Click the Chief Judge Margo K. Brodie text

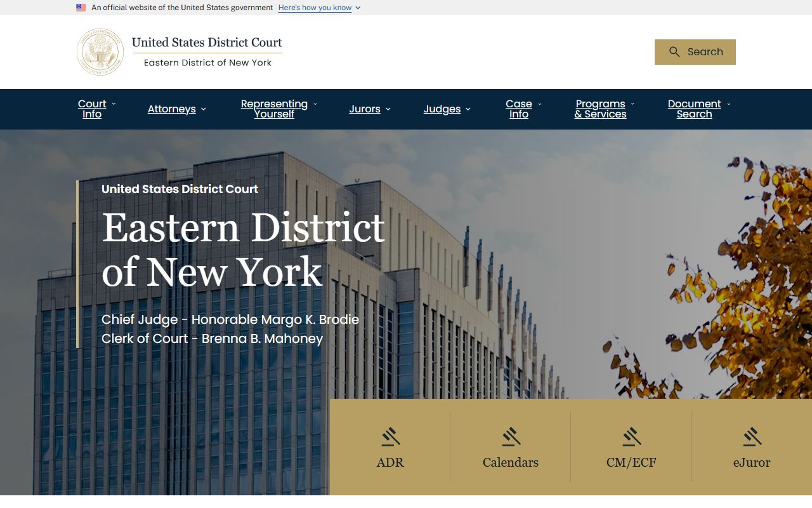pos(230,319)
